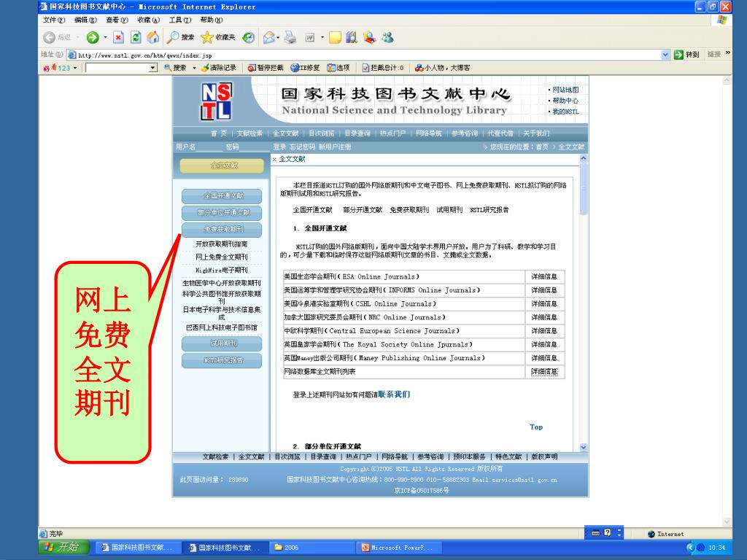Image resolution: width=747 pixels, height=560 pixels.
Task: Open the 网上免费全文期刊 sidebar link
Action: [222, 257]
